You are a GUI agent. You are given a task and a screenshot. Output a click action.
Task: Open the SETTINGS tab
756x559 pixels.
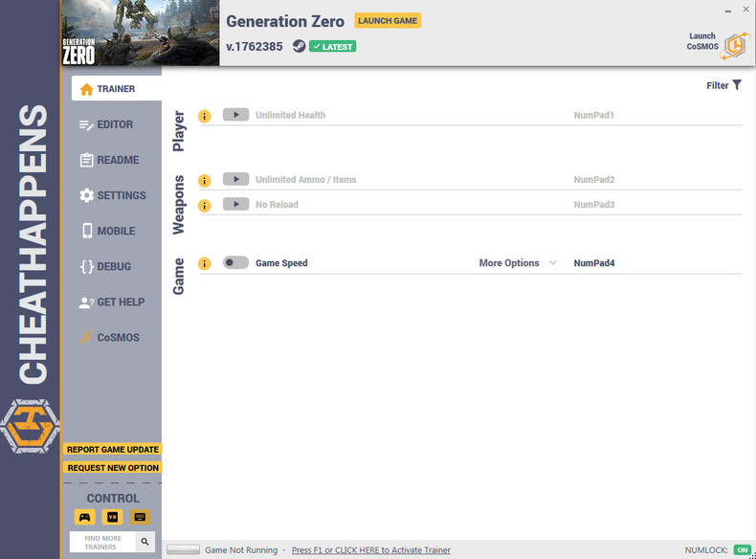pyautogui.click(x=113, y=195)
